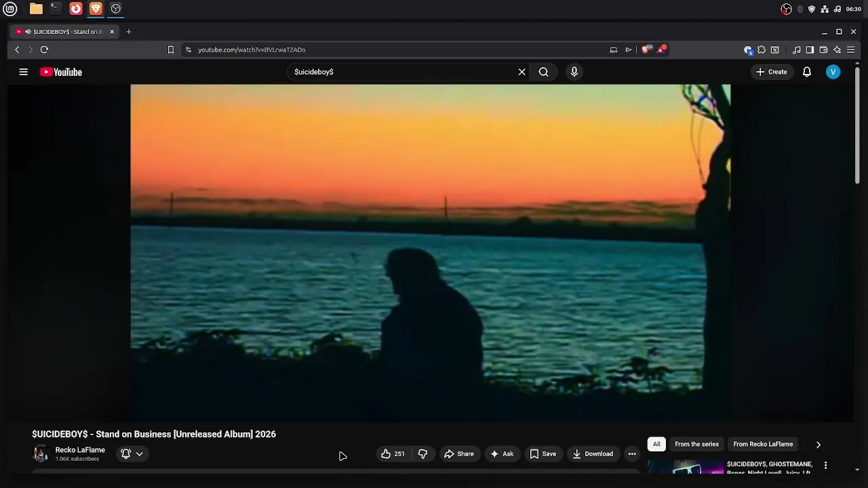Click the 1.06K subscribers text
This screenshot has height=488, width=868.
(x=77, y=459)
